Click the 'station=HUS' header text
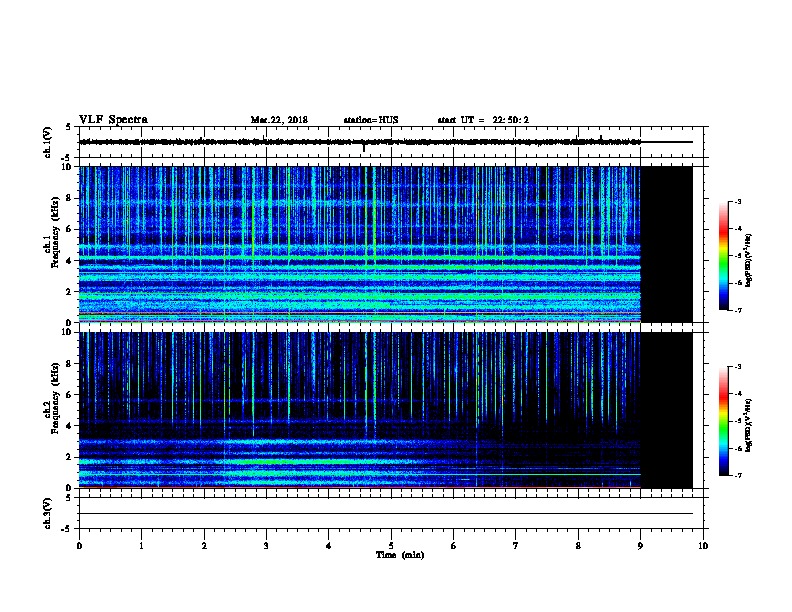Viewport: 792px width, 612px height. point(371,120)
